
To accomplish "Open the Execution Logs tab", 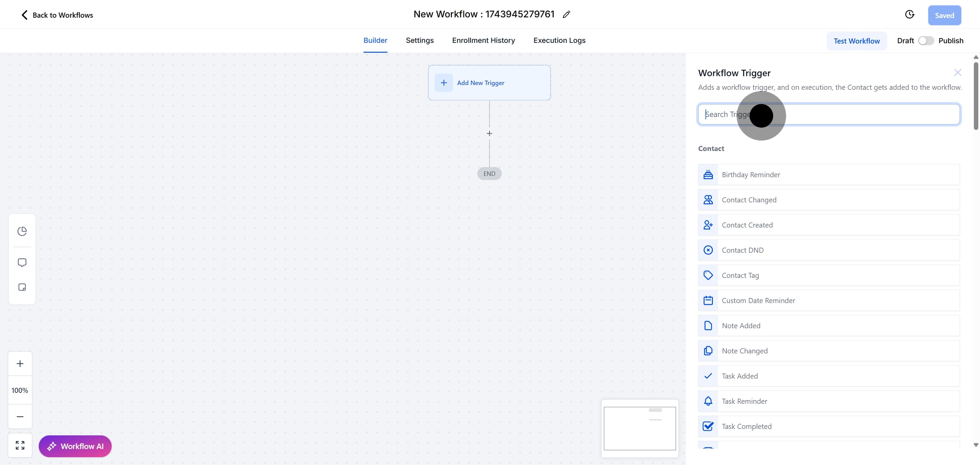I will click(x=559, y=40).
